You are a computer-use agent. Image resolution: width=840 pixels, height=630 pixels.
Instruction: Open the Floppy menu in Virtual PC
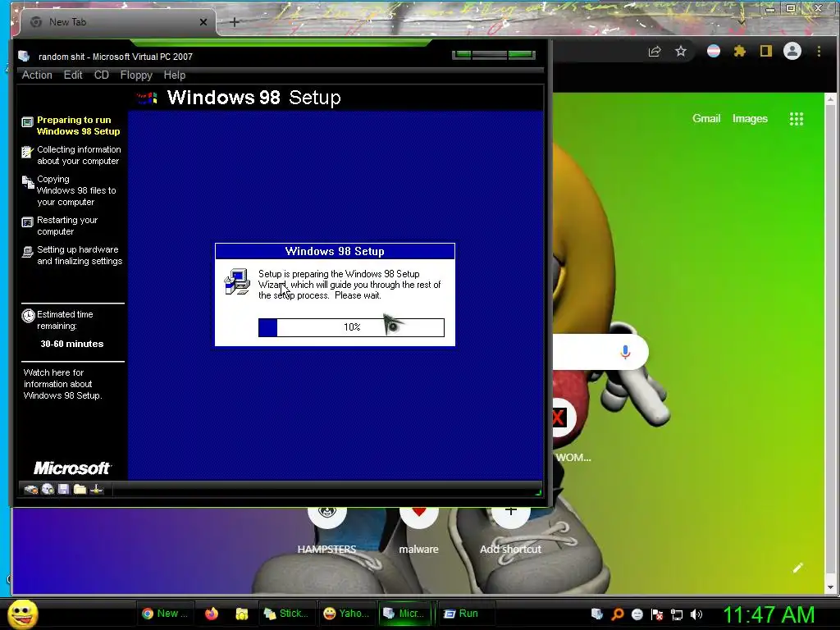(136, 75)
